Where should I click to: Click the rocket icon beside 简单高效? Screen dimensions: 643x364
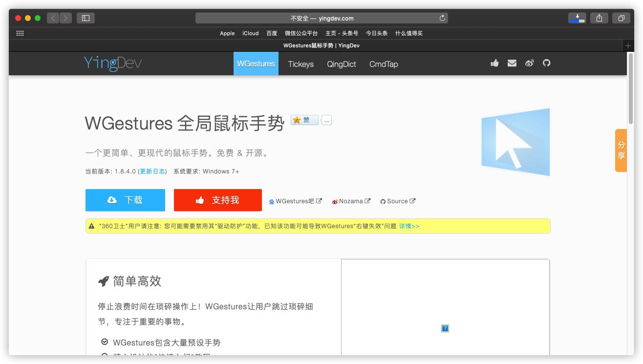104,281
